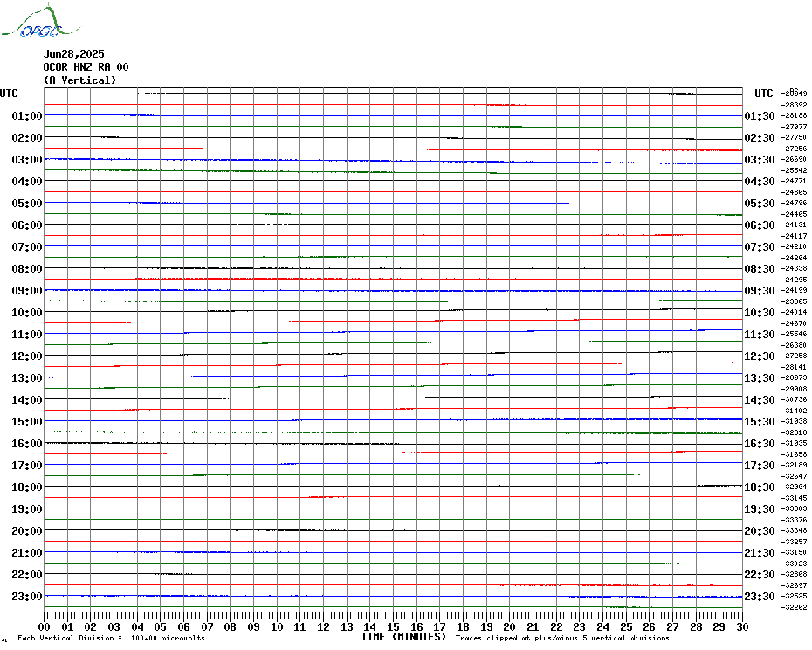Click minute 20 on the time axis
The width and height of the screenshot is (812, 650).
point(510,626)
